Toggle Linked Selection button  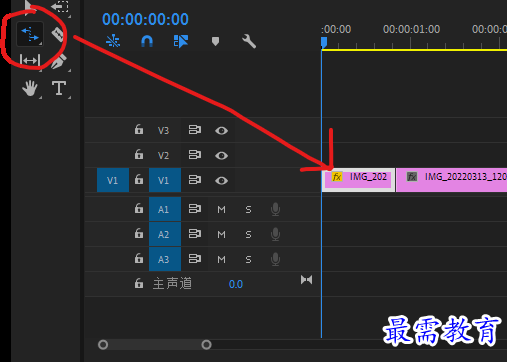(181, 41)
